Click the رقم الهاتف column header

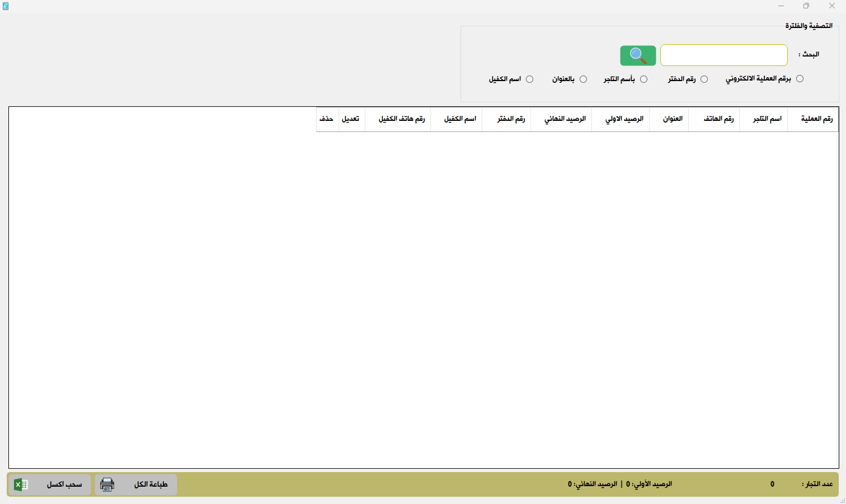pyautogui.click(x=714, y=119)
